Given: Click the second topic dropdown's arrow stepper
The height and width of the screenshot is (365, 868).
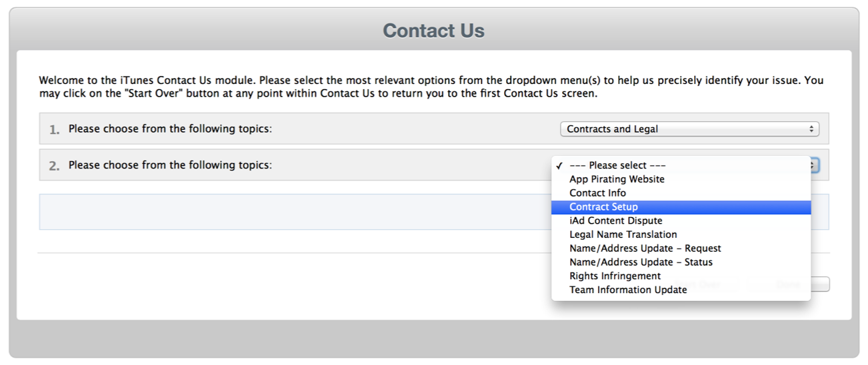Looking at the screenshot, I should [815, 165].
